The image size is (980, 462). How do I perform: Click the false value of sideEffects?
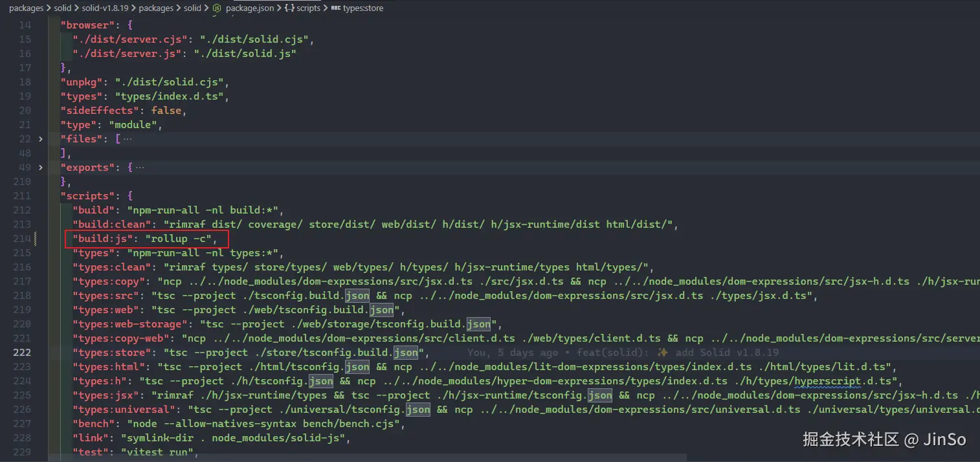click(166, 111)
